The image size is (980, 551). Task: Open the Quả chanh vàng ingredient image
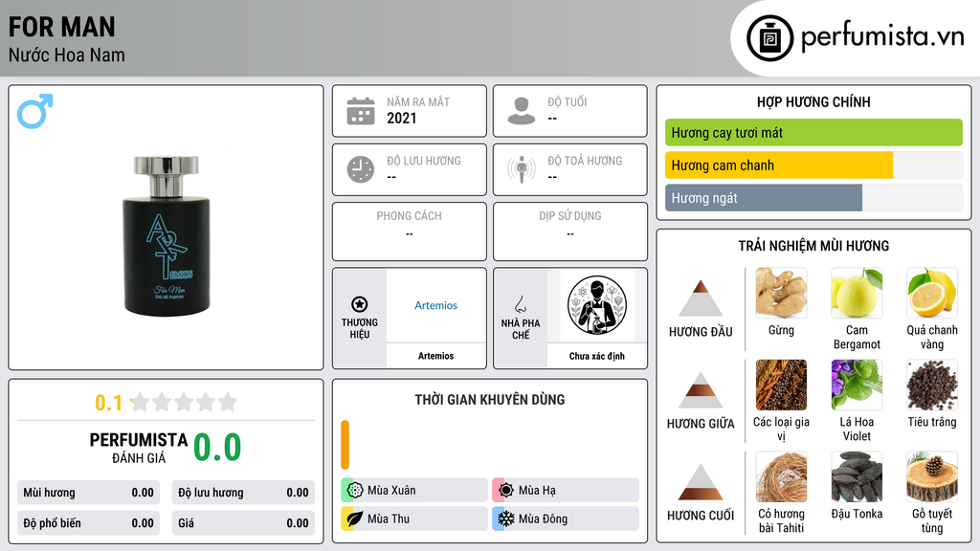point(932,293)
